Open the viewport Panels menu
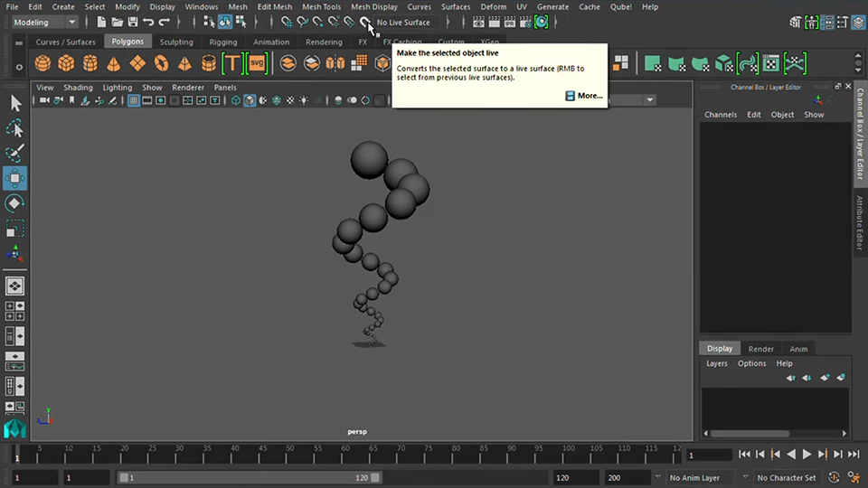This screenshot has width=868, height=488. point(225,88)
